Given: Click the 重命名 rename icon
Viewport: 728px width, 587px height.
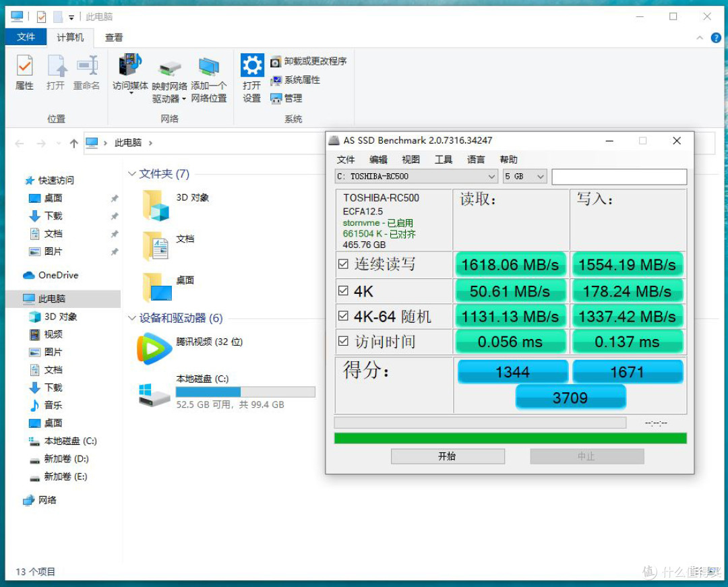Looking at the screenshot, I should click(87, 66).
